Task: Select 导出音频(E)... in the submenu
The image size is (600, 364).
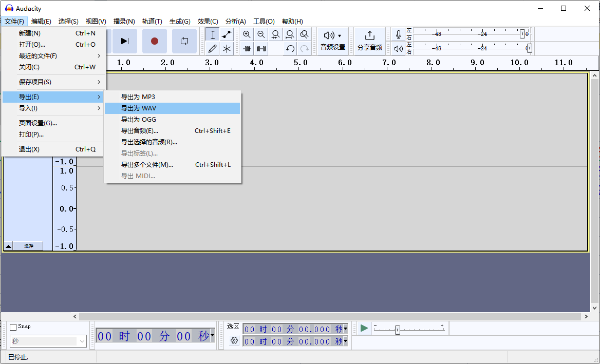Action: (173, 131)
